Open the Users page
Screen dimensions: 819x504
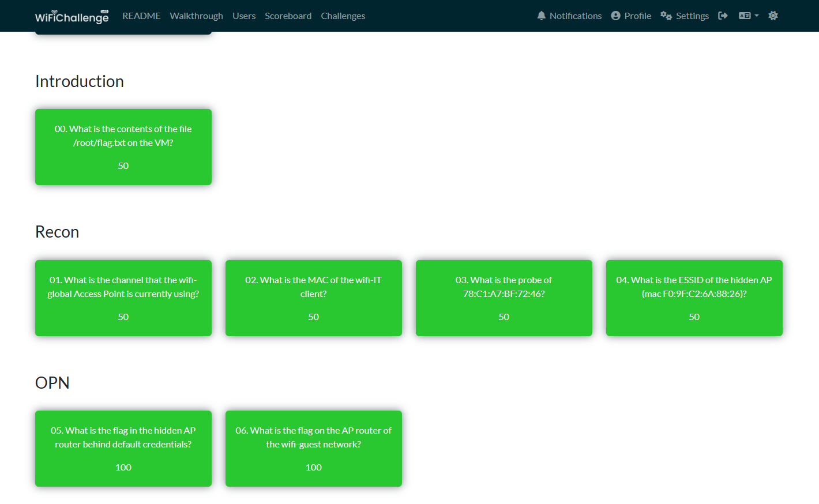point(244,16)
